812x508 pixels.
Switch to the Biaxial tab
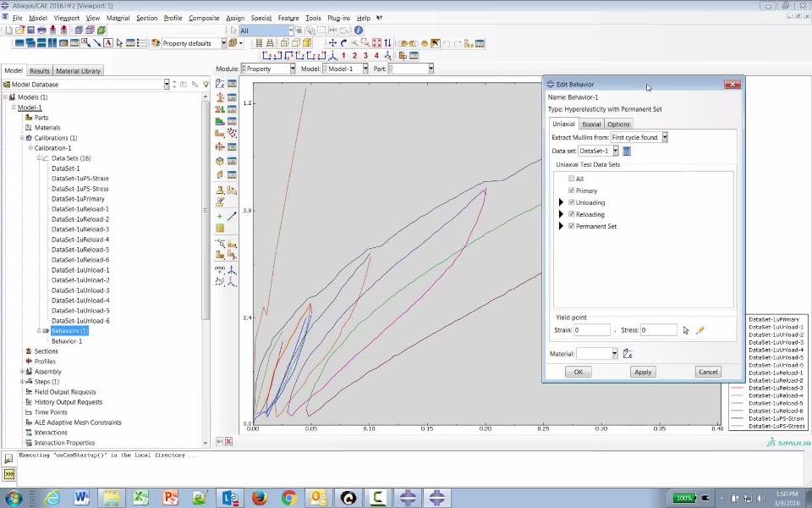591,124
